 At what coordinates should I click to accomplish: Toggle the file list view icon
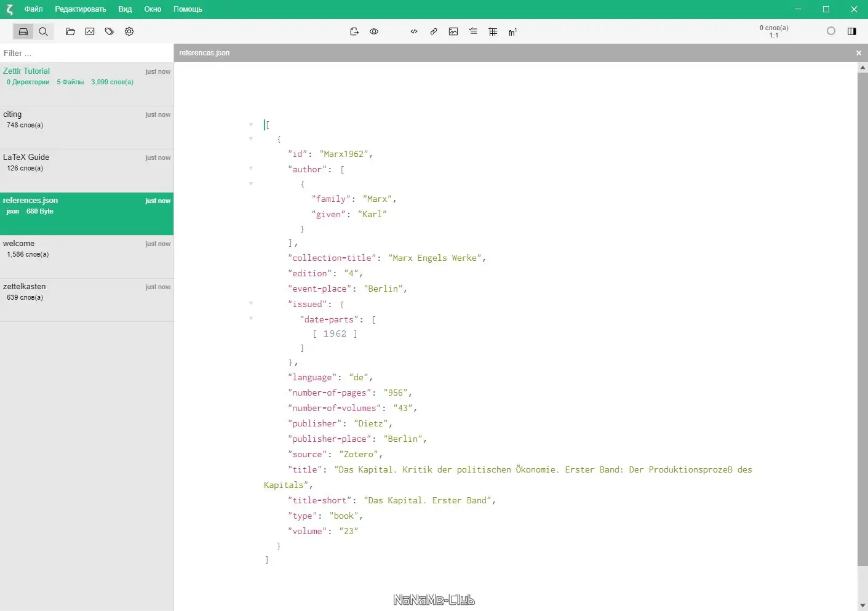point(23,31)
